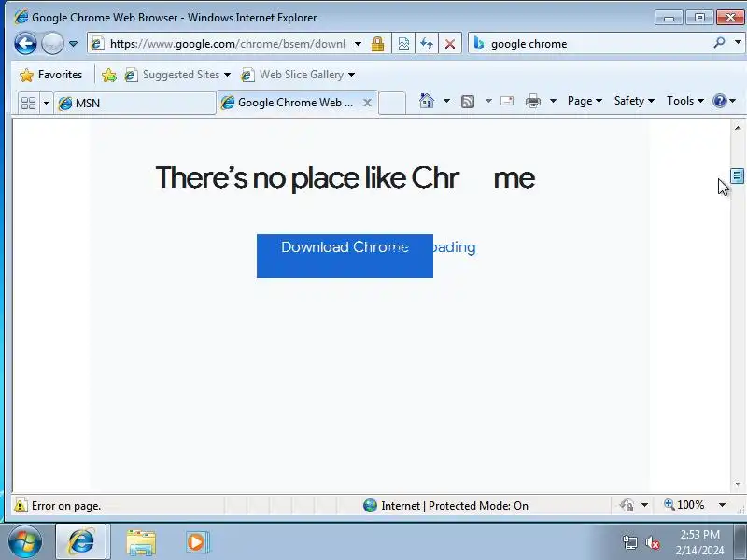The image size is (747, 560).
Task: Add page to Favorites bar icon
Action: [108, 75]
